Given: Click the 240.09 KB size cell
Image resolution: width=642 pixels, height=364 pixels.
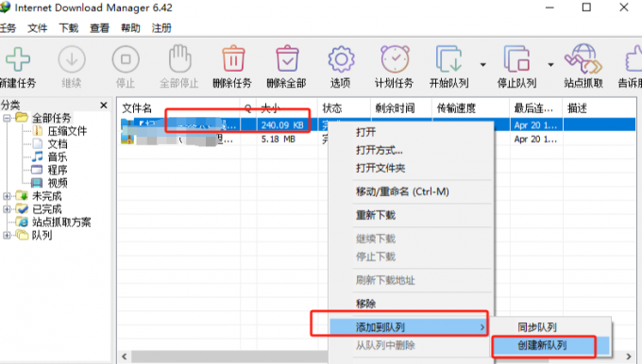Looking at the screenshot, I should click(x=282, y=125).
